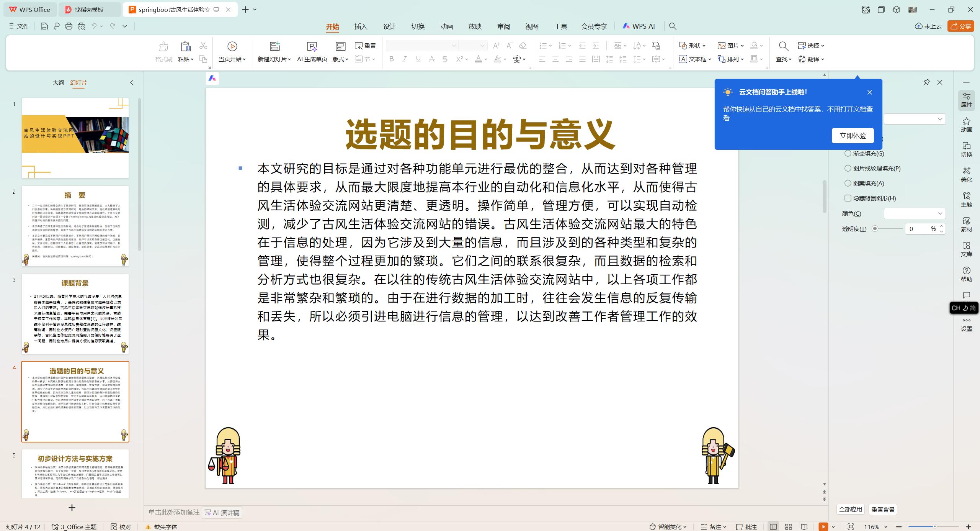980x531 pixels.
Task: Click the 立即体验 button in popup
Action: pyautogui.click(x=853, y=135)
